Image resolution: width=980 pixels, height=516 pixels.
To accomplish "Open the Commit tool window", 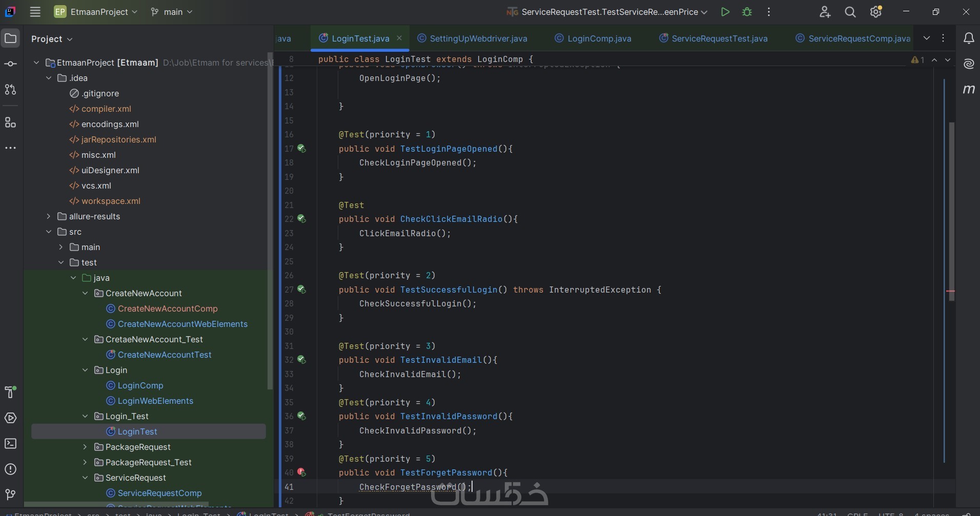I will (x=10, y=64).
